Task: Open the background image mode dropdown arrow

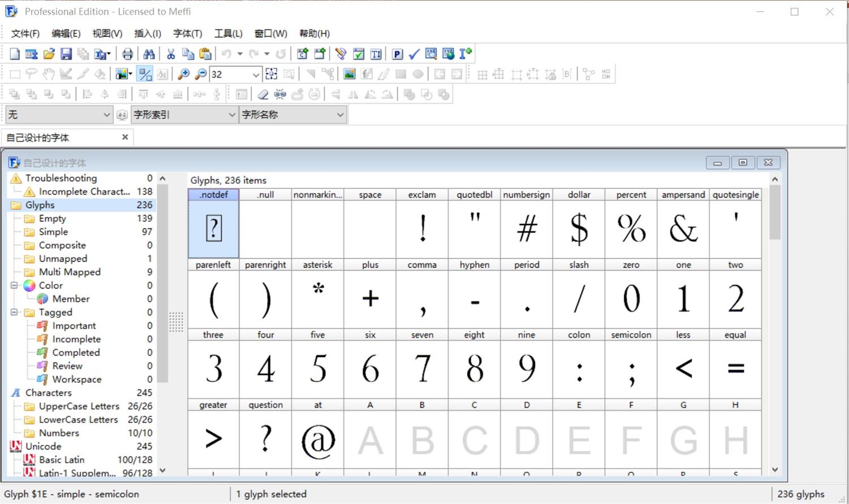Action: (130, 74)
